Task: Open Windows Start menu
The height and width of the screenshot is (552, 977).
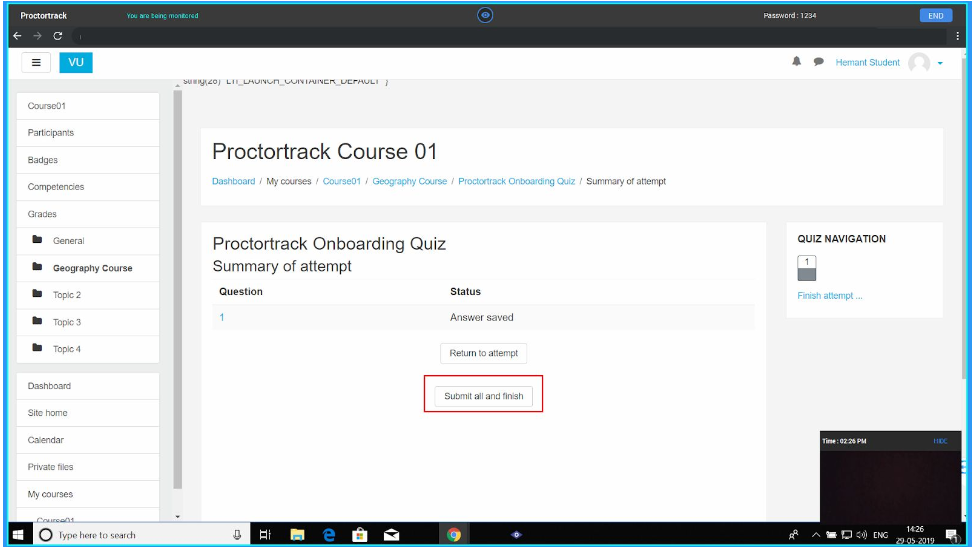Action: coord(18,535)
